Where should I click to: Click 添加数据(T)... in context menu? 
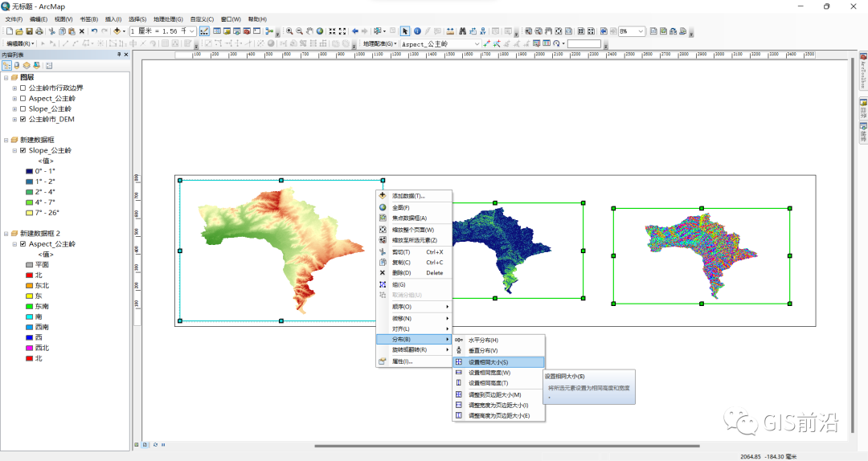click(414, 196)
